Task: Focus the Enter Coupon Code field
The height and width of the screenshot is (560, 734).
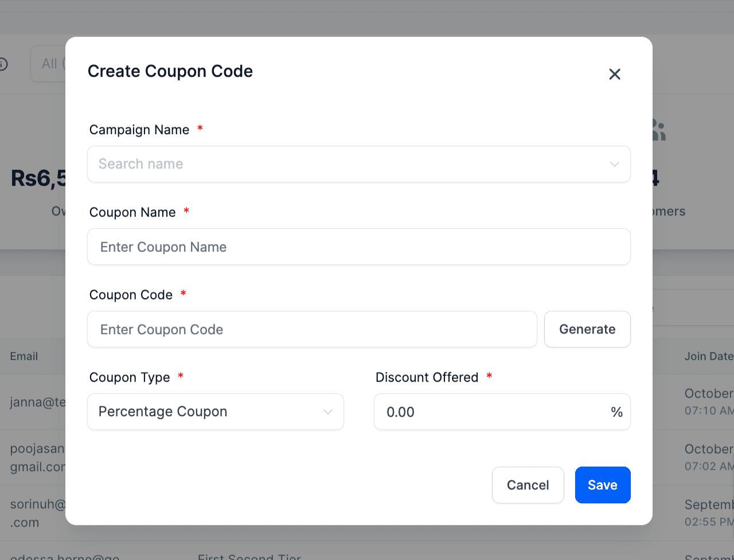Action: pyautogui.click(x=312, y=329)
